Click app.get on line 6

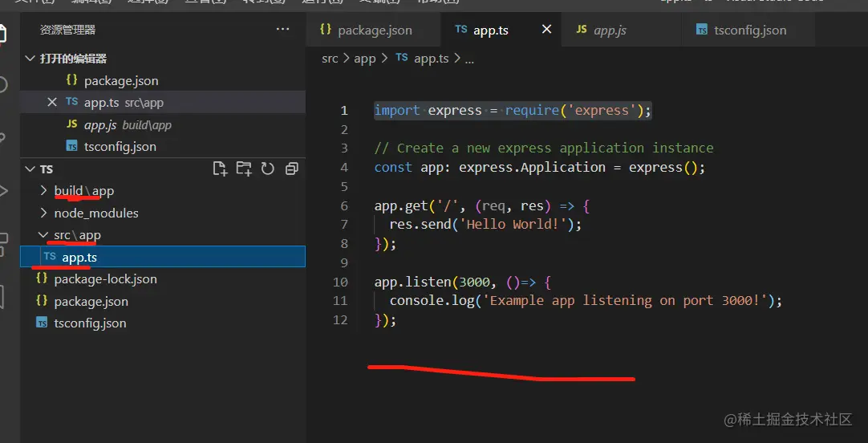click(401, 206)
